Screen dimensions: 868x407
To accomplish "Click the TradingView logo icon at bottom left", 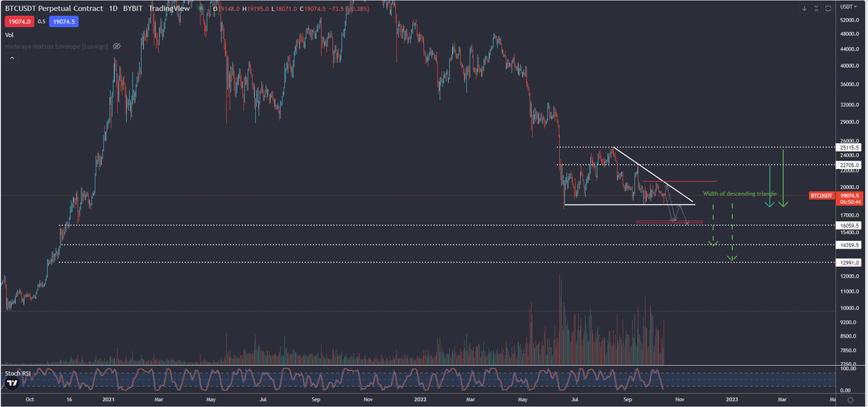I will [14, 383].
